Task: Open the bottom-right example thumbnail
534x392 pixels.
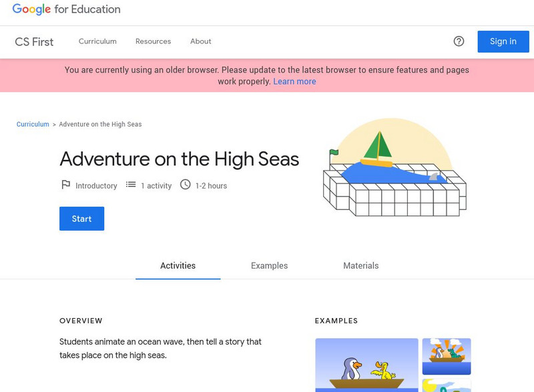Action: click(447, 385)
